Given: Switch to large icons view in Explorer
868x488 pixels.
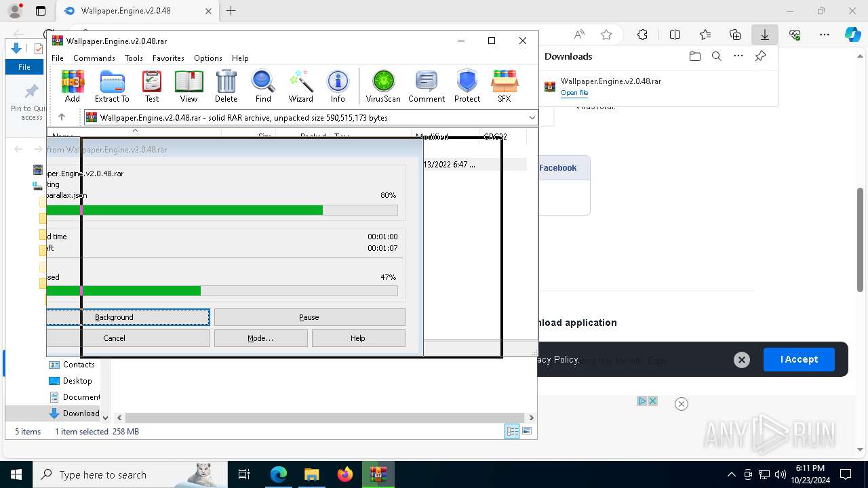Looking at the screenshot, I should tap(527, 431).
